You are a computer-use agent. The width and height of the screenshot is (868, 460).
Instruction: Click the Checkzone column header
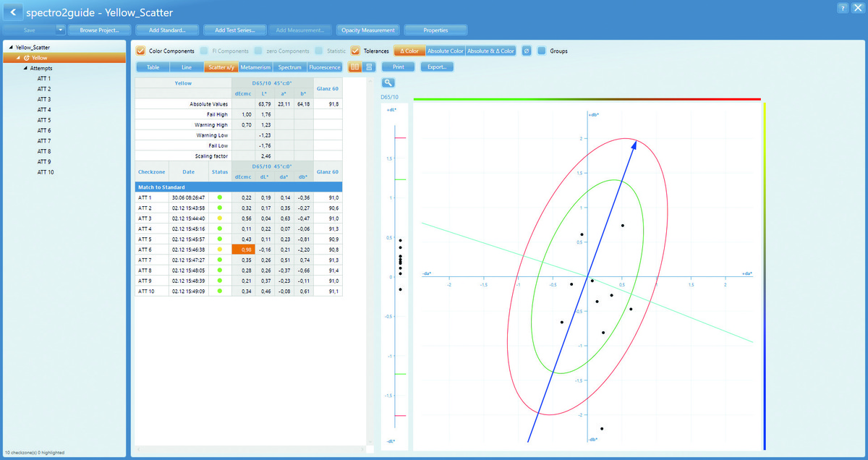(152, 171)
